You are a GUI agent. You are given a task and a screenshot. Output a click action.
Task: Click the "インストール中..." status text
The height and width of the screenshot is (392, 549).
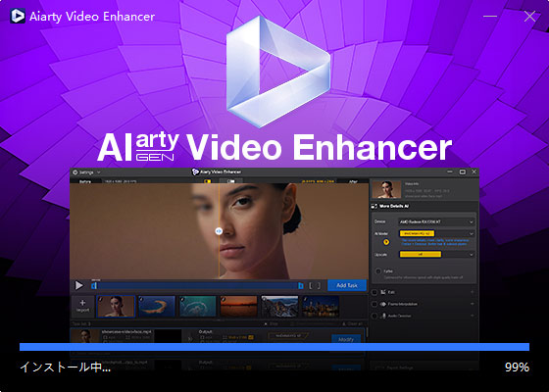(65, 367)
